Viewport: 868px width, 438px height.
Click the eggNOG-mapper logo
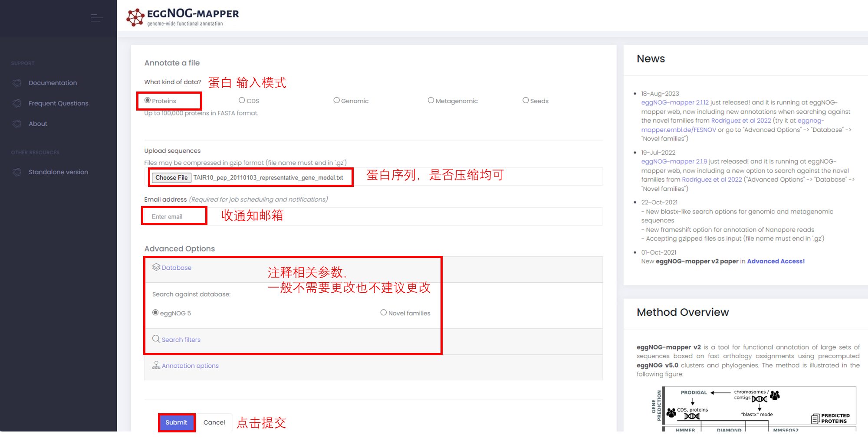coord(182,17)
